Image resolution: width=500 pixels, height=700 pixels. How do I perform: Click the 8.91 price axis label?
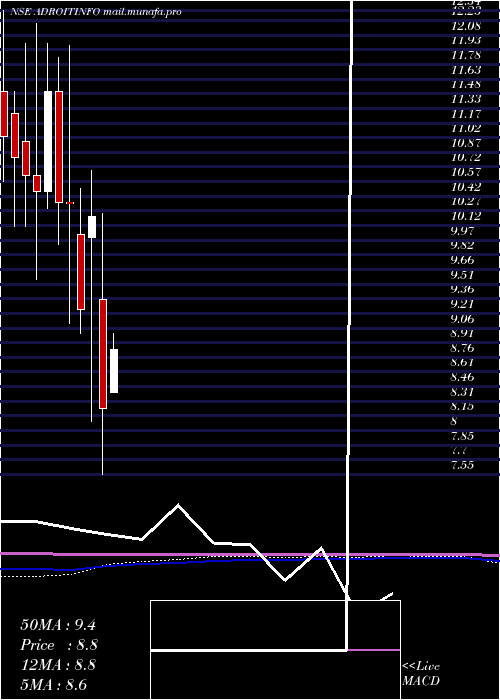pyautogui.click(x=463, y=333)
